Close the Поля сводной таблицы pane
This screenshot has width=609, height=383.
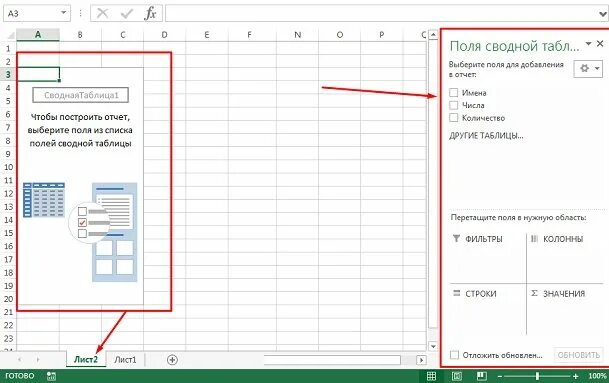(600, 44)
